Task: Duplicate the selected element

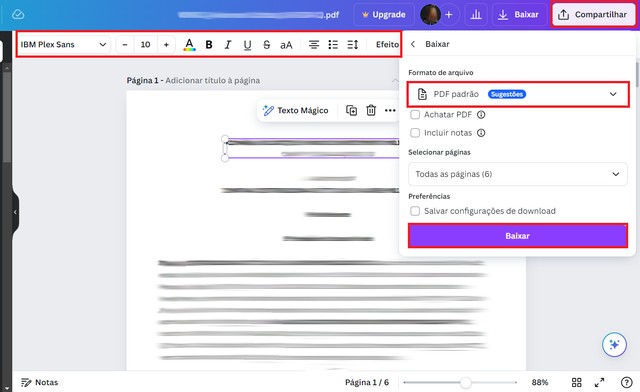Action: (x=351, y=110)
